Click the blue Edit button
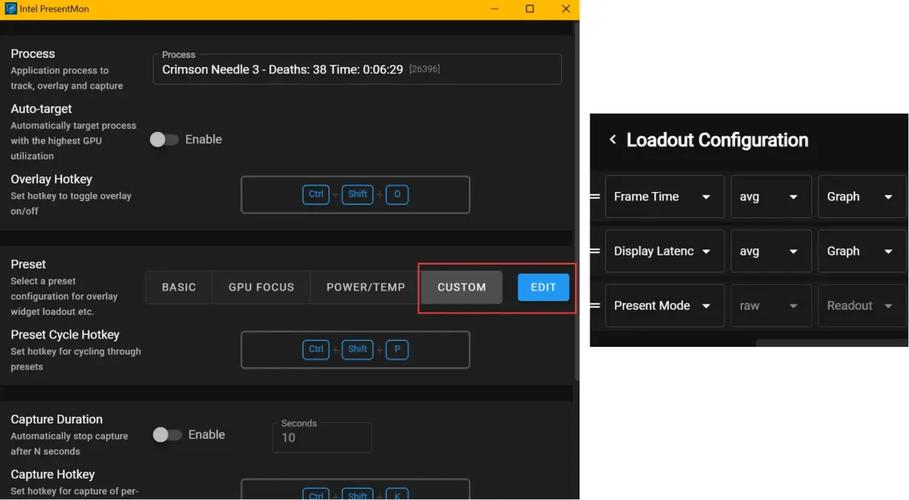This screenshot has width=909, height=500. 543,287
